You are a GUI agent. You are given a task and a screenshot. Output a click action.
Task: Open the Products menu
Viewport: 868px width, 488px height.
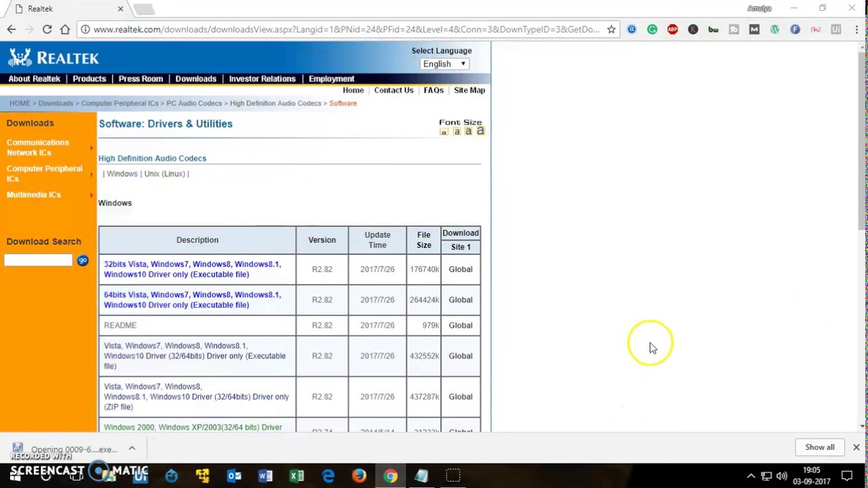click(90, 79)
